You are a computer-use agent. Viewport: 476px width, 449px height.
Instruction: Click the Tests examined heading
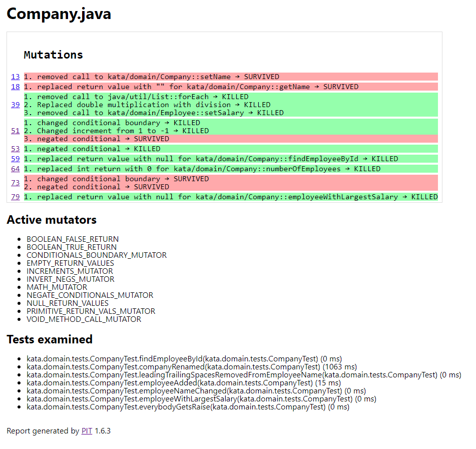[x=50, y=339]
